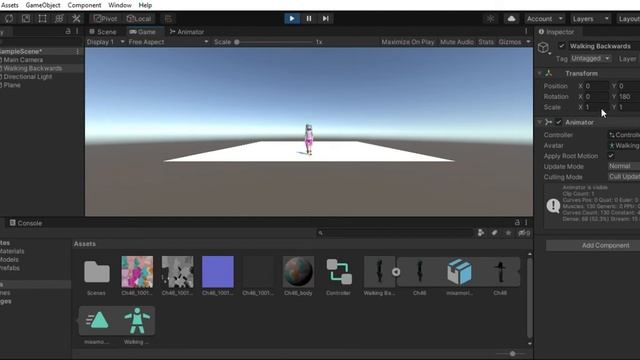Click the Transform component icon
This screenshot has height=360, width=640.
click(x=549, y=73)
